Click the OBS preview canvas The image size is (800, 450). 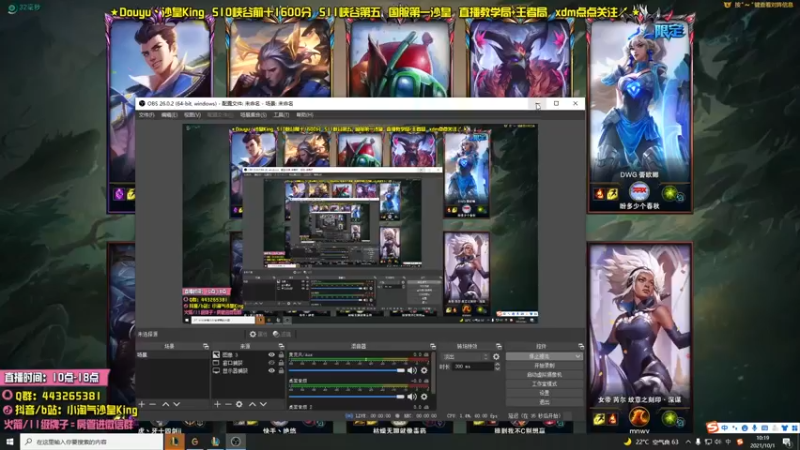360,223
